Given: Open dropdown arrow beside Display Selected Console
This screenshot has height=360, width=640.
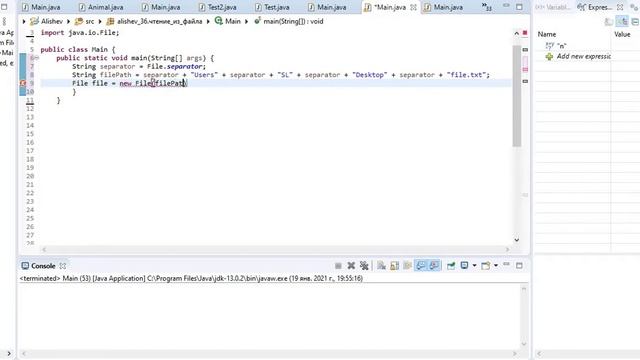Looking at the screenshot, I should click(x=474, y=266).
